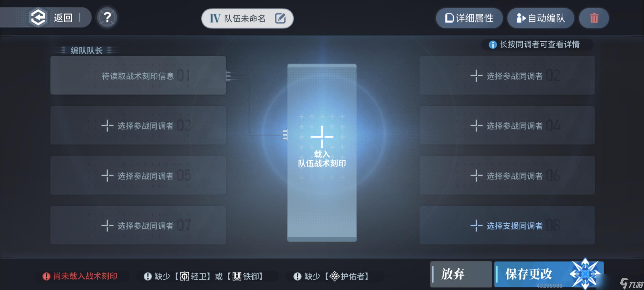Start 自动编队 auto team formation
The image size is (644, 290).
coord(540,18)
